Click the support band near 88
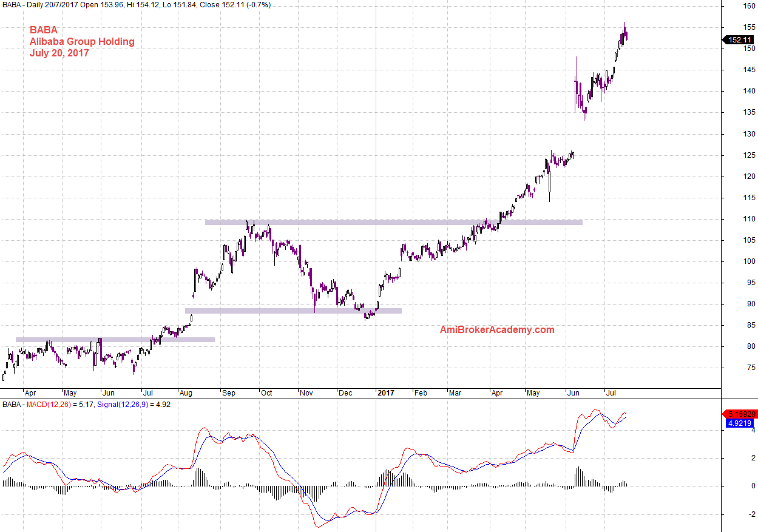 (x=294, y=311)
